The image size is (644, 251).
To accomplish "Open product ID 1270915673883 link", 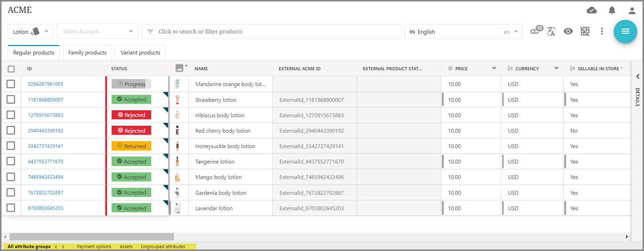I will 45,115.
